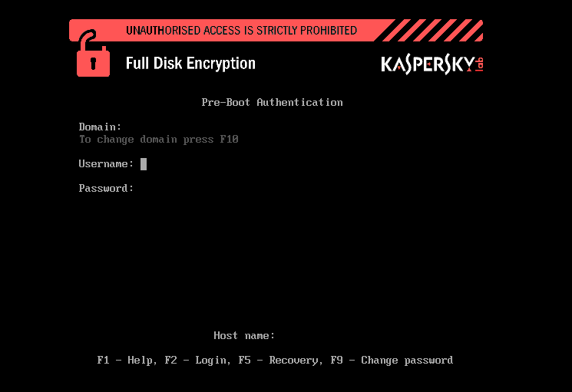The image size is (572, 392).
Task: Click the 'Unauthorised access is strictly prohibited' banner text
Action: point(241,31)
